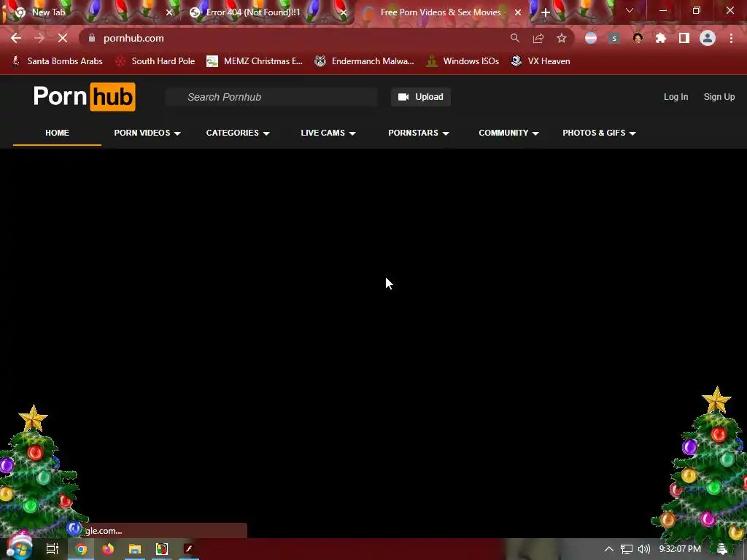The height and width of the screenshot is (560, 747).
Task: Stop loading the current page
Action: 63,38
